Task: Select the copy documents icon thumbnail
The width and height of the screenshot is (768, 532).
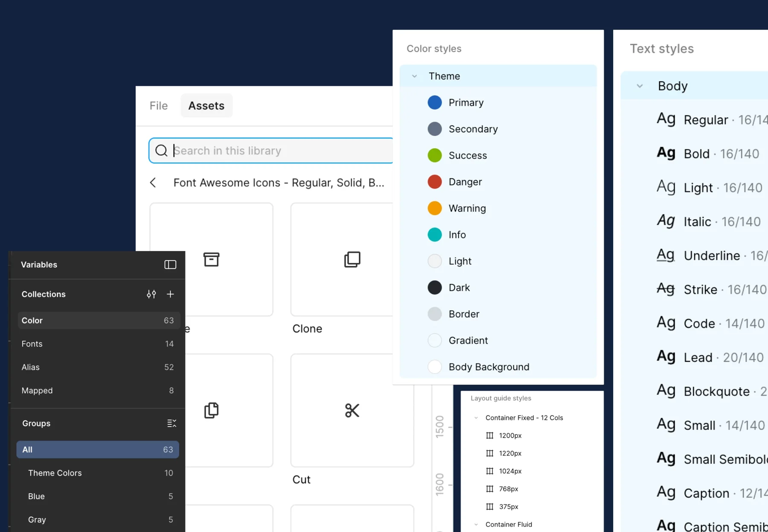Action: (x=211, y=410)
